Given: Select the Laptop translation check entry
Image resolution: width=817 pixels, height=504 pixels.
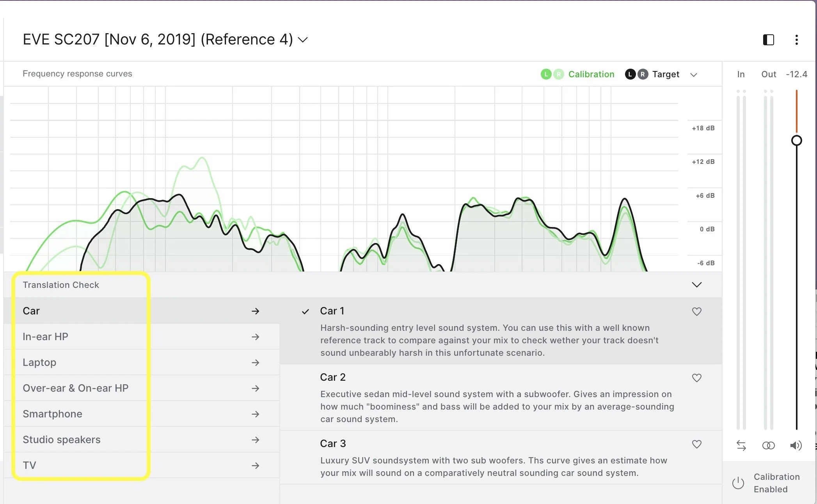Looking at the screenshot, I should point(39,362).
